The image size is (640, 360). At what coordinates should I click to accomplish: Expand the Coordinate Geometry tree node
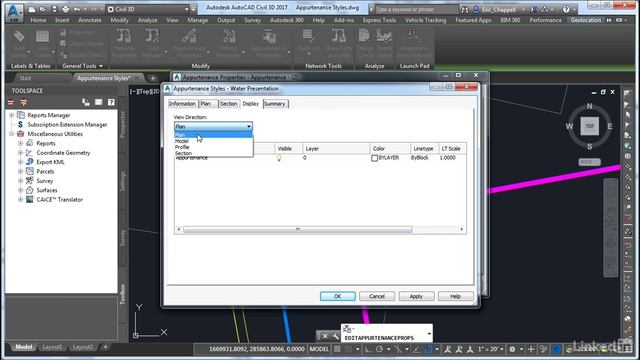pos(20,153)
